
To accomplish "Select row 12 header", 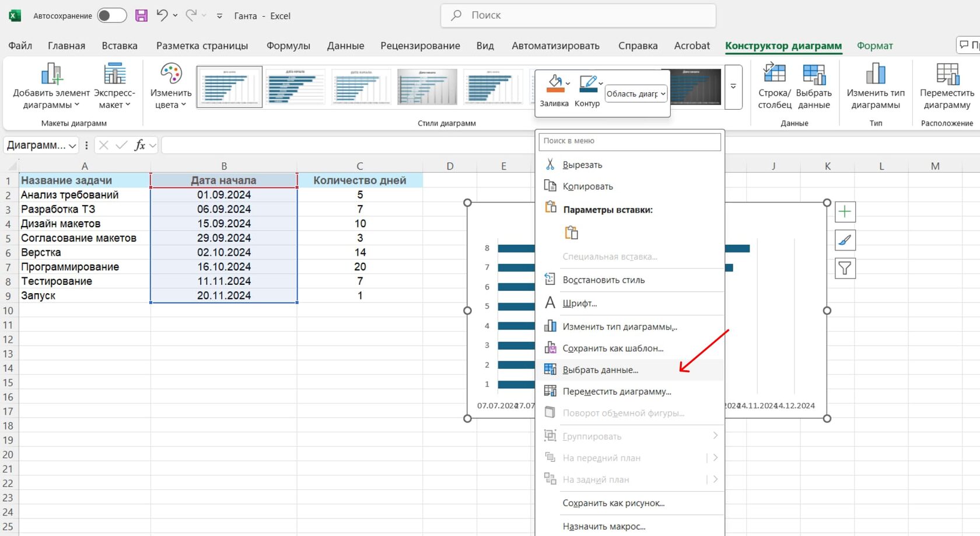I will point(8,339).
